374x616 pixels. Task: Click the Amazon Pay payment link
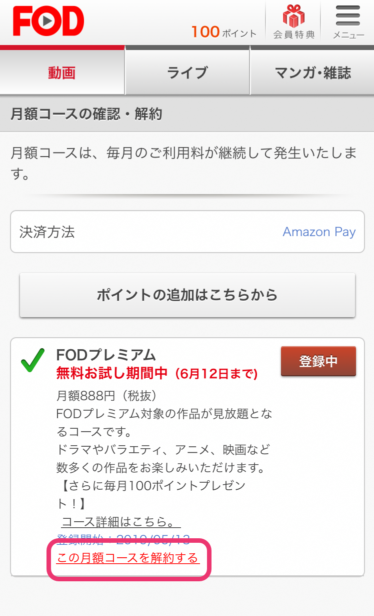pyautogui.click(x=319, y=232)
